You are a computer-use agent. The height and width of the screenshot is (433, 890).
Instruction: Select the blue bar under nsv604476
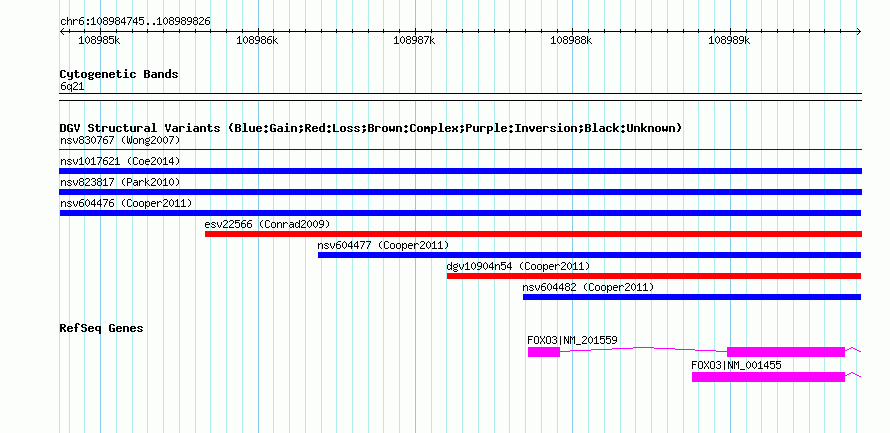(x=460, y=213)
